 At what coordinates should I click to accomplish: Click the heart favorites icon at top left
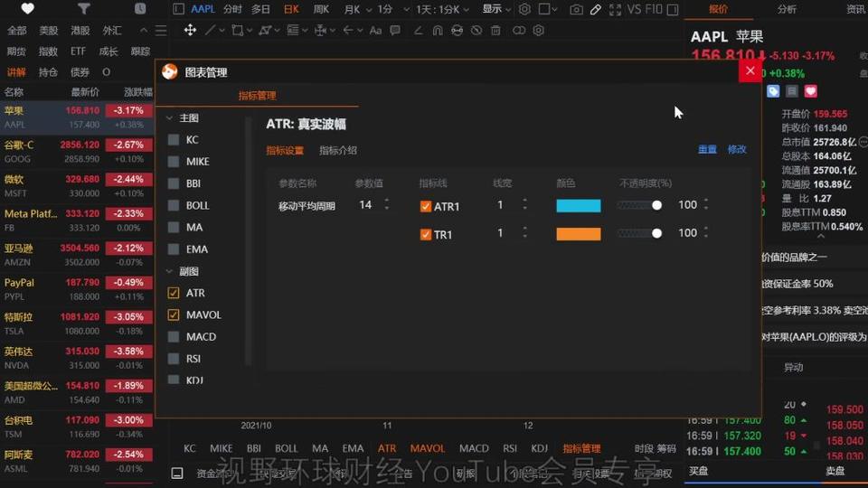click(27, 8)
